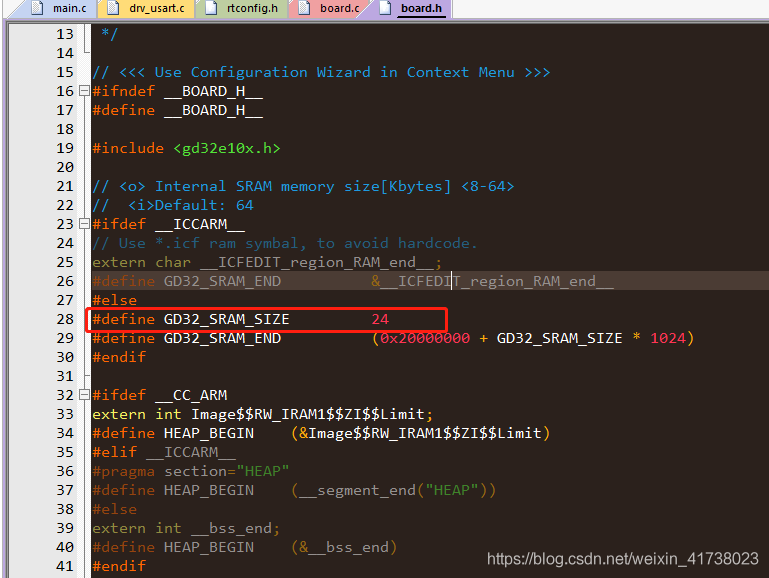This screenshot has height=578, width=769.
Task: Collapse the #ifdef __CC_ARM fold marker
Action: [x=84, y=395]
